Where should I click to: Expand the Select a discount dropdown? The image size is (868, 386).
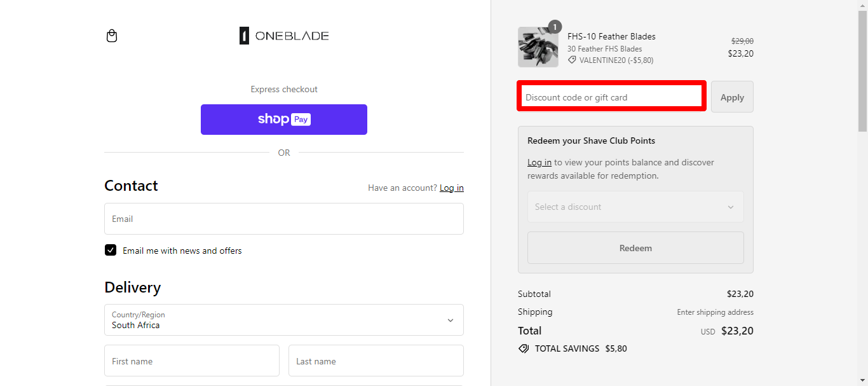pyautogui.click(x=635, y=207)
